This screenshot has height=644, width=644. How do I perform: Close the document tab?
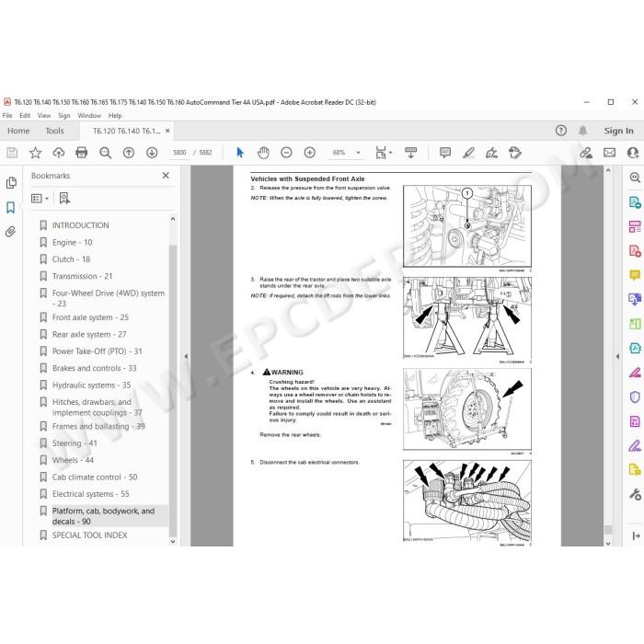click(167, 131)
